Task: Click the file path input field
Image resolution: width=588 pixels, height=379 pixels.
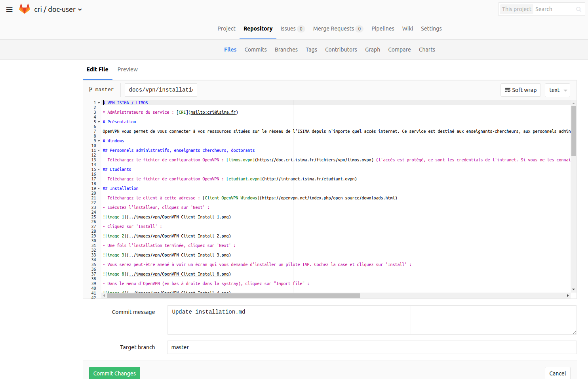Action: [161, 90]
